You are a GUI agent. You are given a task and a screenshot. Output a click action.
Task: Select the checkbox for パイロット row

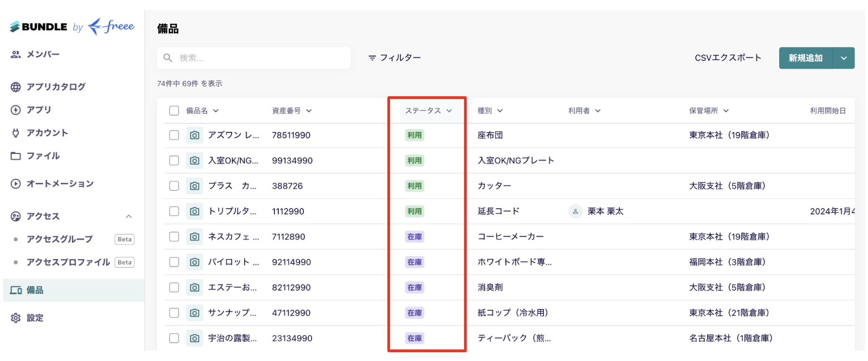point(174,262)
